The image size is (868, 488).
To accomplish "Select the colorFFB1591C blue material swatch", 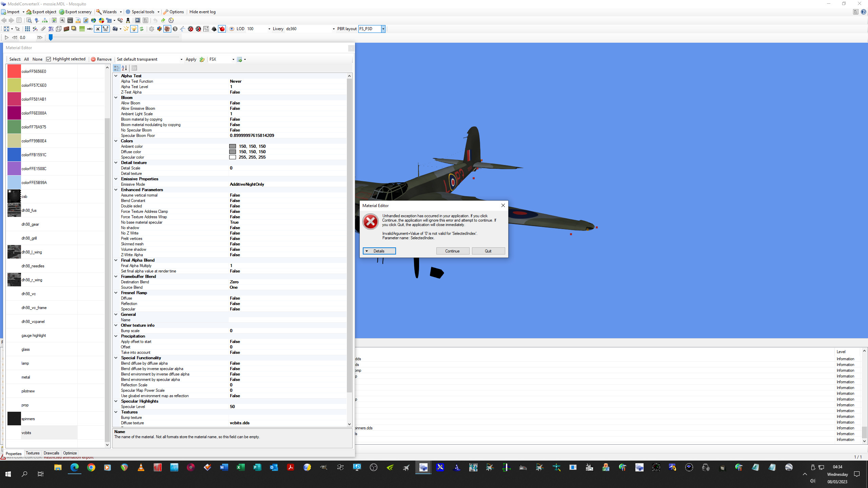I will [x=14, y=155].
